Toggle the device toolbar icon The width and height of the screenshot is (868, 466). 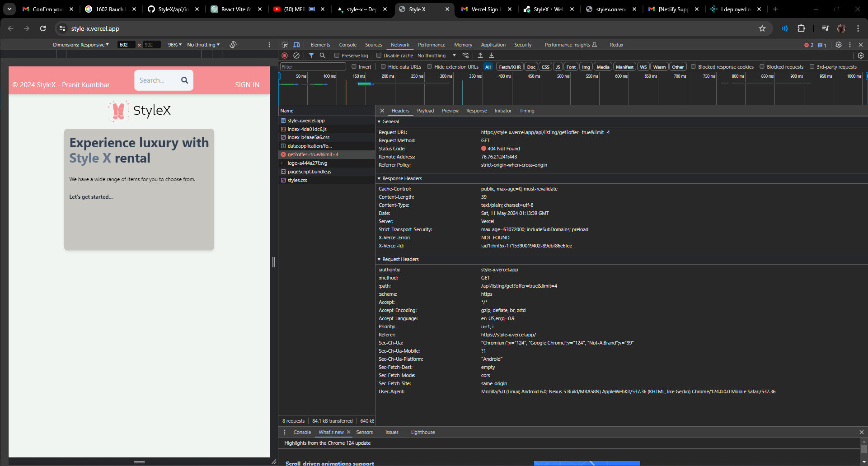tap(296, 45)
